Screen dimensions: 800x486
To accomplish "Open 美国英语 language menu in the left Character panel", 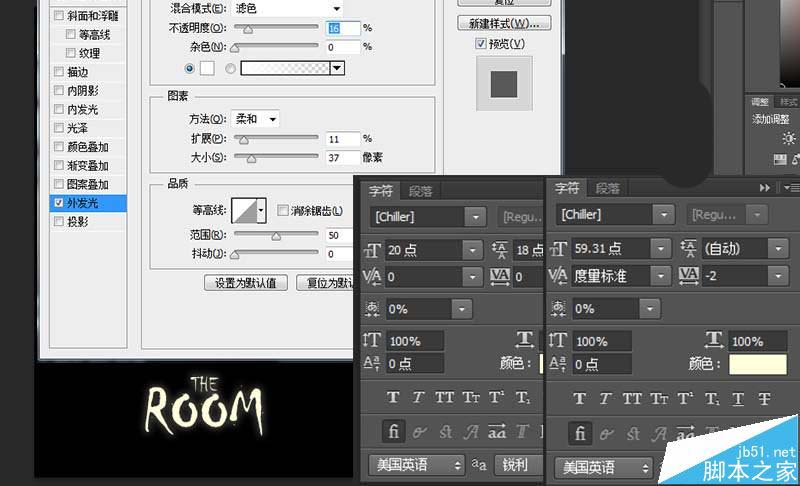I will click(416, 465).
